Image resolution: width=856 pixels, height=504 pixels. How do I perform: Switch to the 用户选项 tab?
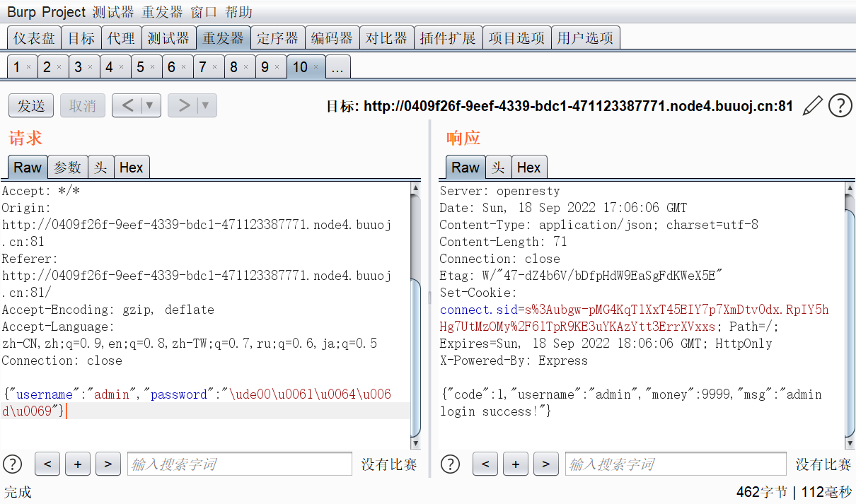click(x=585, y=38)
